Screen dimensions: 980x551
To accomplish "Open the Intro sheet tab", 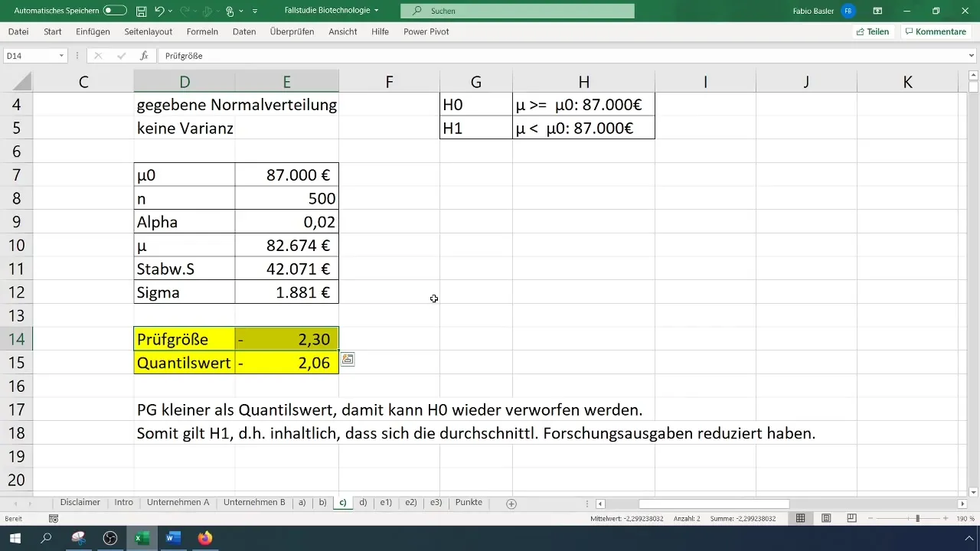I will tap(124, 503).
